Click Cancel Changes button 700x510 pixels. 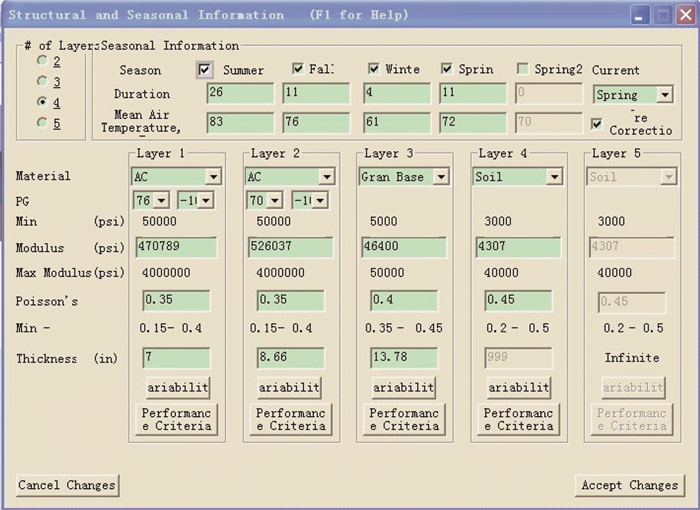coord(67,485)
